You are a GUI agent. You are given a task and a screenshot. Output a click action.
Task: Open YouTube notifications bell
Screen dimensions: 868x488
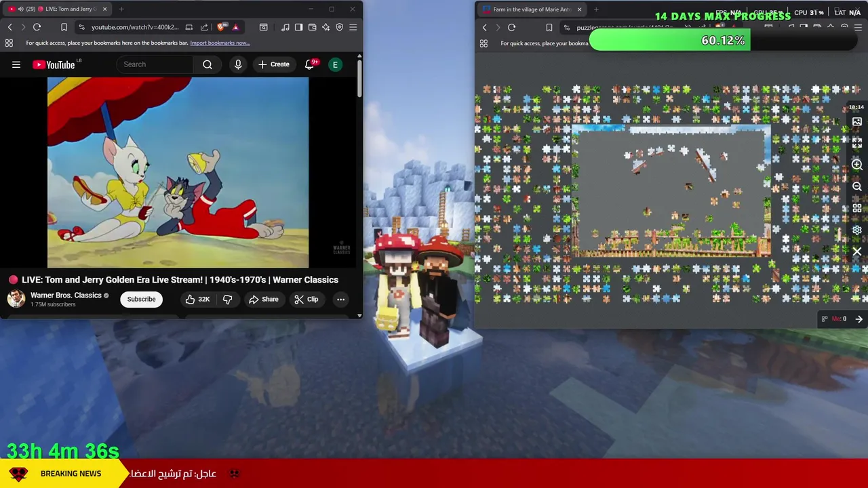pyautogui.click(x=310, y=64)
